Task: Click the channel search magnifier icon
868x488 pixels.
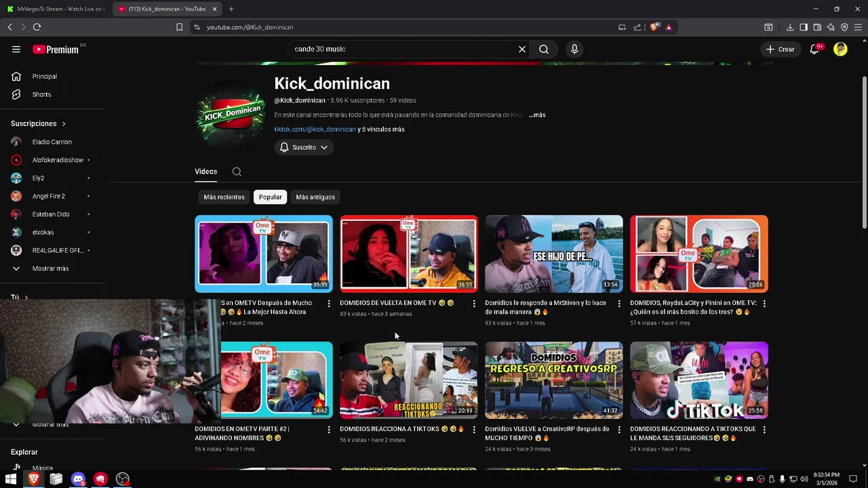Action: click(x=237, y=171)
